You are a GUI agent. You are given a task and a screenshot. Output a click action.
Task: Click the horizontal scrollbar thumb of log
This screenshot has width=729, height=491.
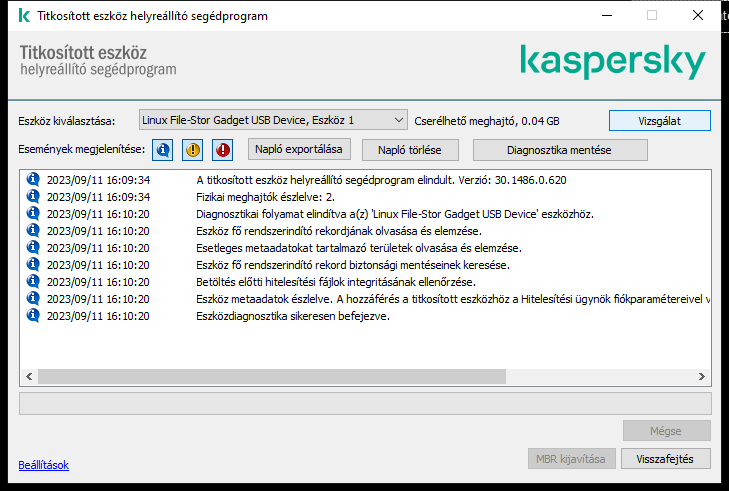point(272,376)
